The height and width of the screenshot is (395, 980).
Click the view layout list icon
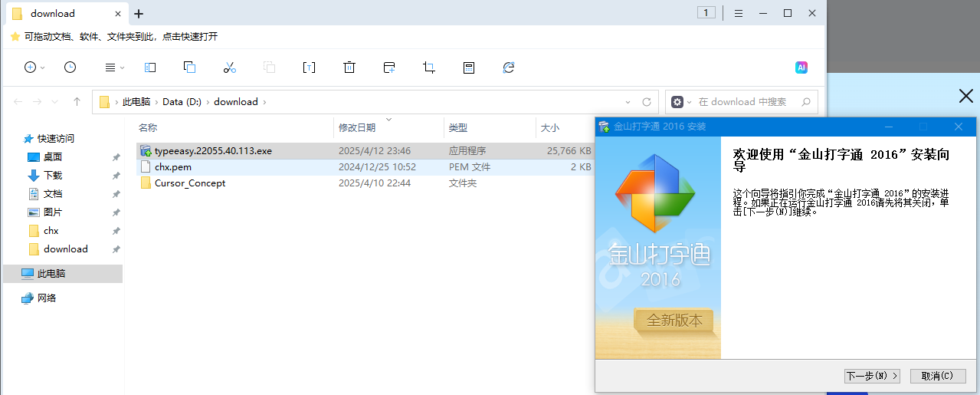110,67
